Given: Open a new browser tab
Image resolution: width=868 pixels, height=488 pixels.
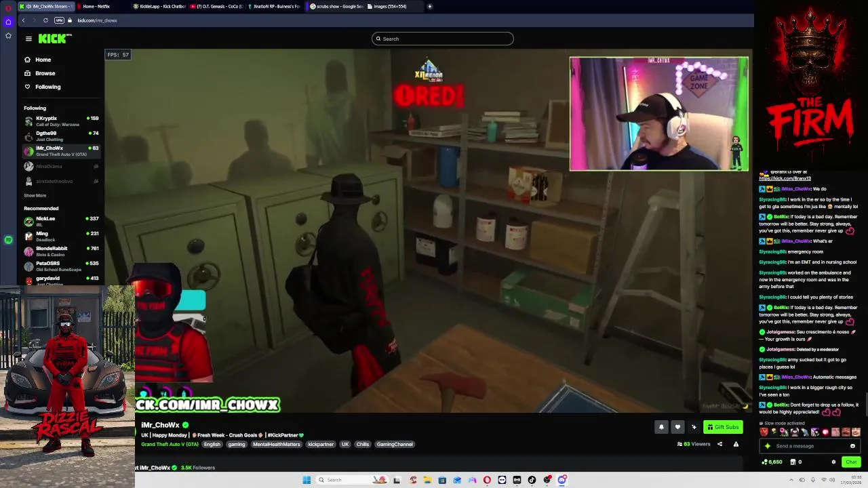Looking at the screenshot, I should pyautogui.click(x=429, y=6).
